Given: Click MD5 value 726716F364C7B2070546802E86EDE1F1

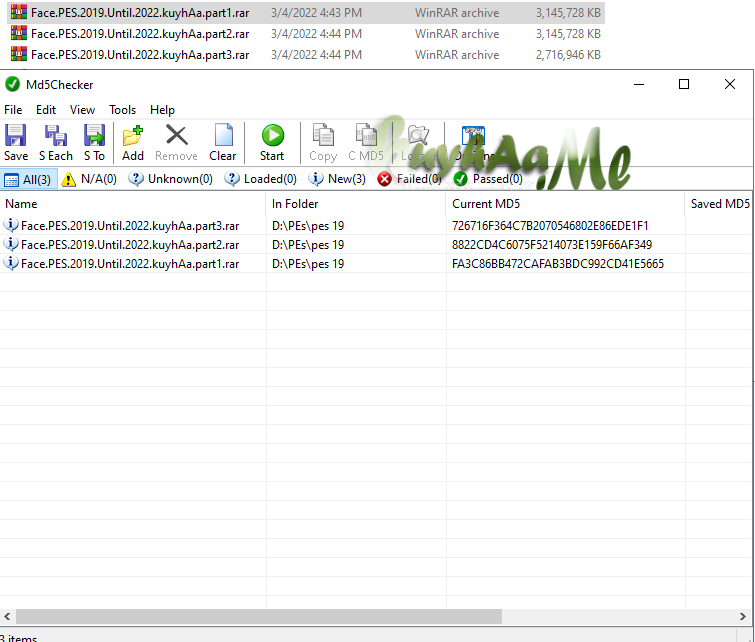Looking at the screenshot, I should 550,225.
